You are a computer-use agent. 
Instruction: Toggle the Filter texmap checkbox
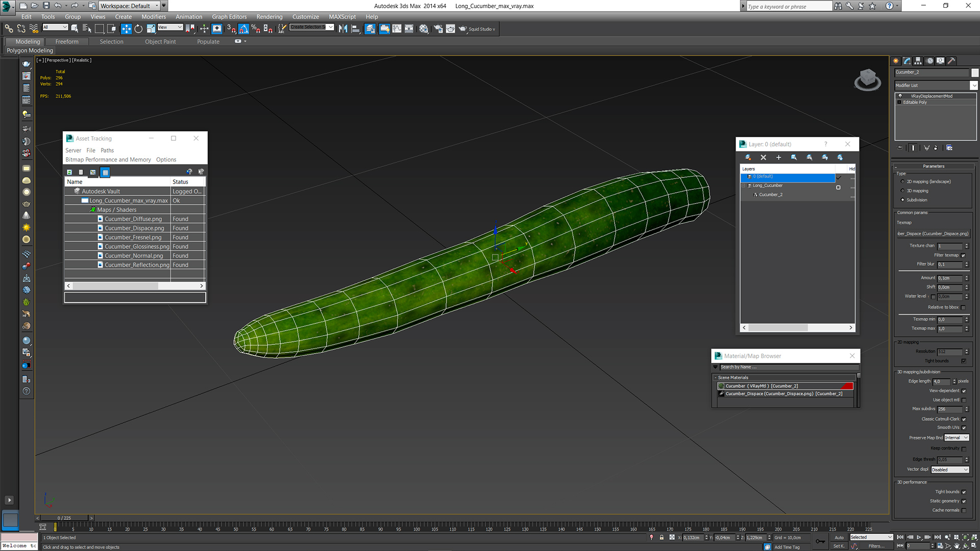pyautogui.click(x=963, y=255)
